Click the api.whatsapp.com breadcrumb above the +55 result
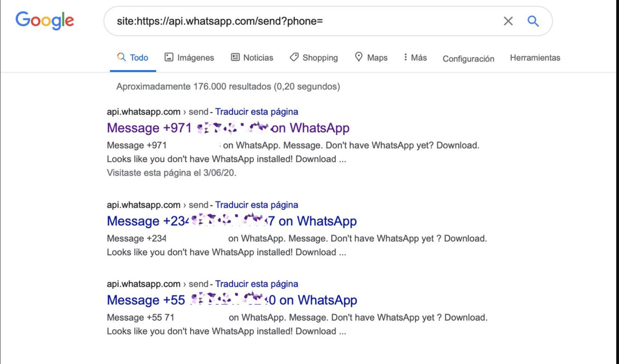619x364 pixels. coord(144,284)
